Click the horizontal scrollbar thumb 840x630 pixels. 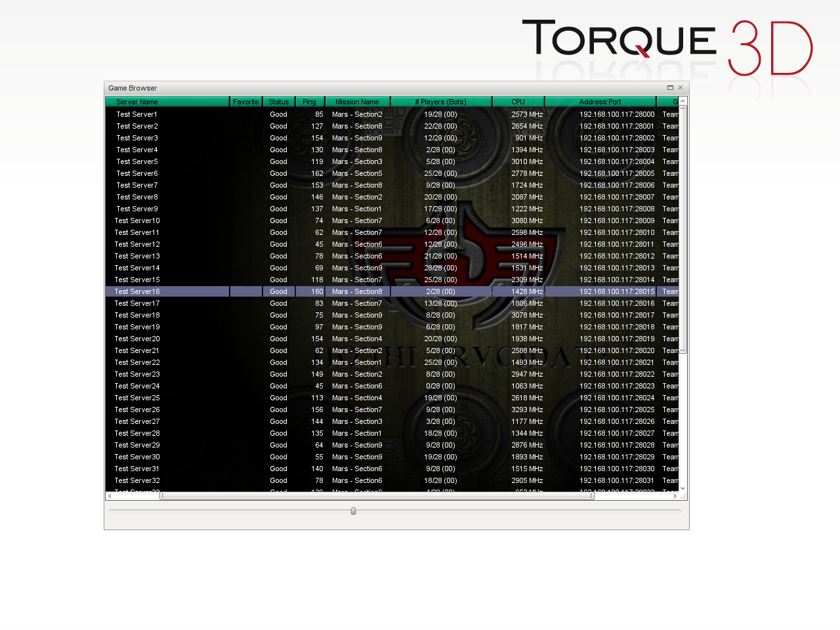(x=377, y=496)
